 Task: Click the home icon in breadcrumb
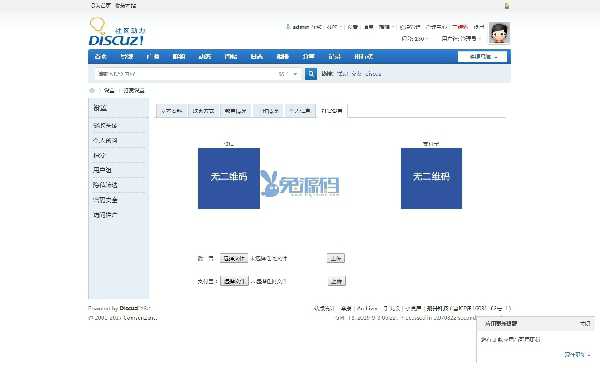92,91
